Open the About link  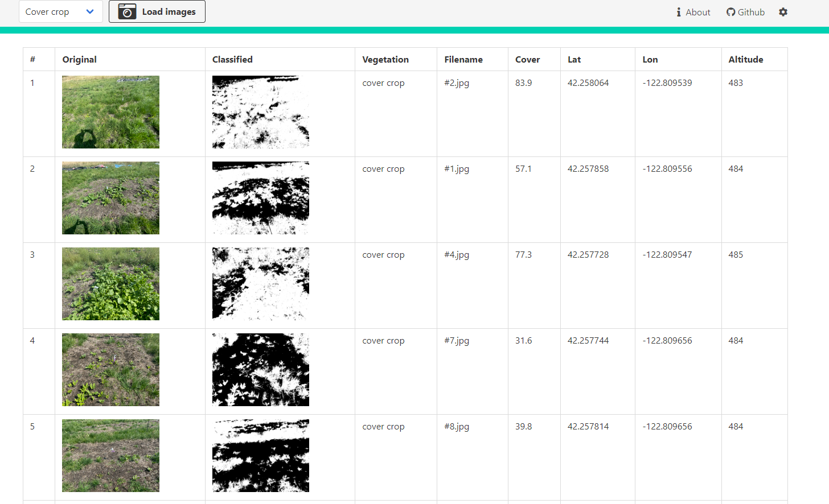coord(693,12)
